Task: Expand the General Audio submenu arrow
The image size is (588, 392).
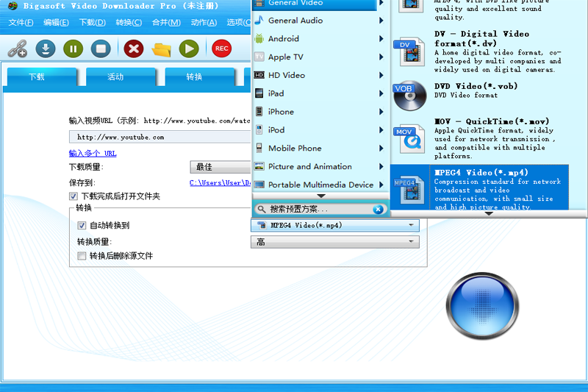Action: pos(381,21)
